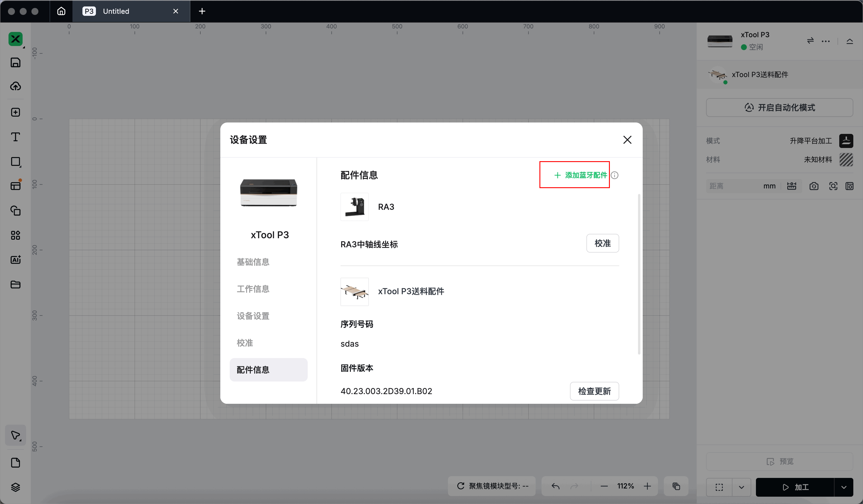Collapse the xTool P3 device panel

pyautogui.click(x=850, y=41)
